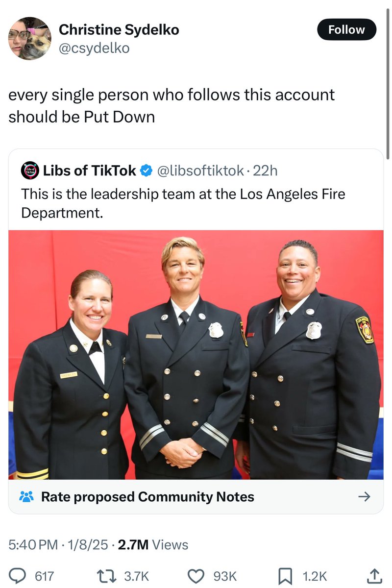Tap the 5:40 PM 1/8/25 timestamp
The width and height of the screenshot is (392, 588).
click(x=58, y=545)
